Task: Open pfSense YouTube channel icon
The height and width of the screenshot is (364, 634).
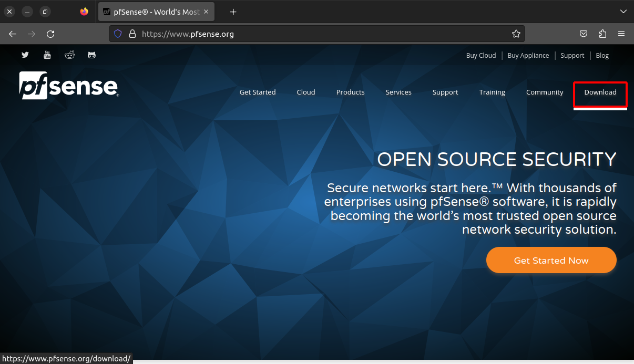Action: (x=47, y=55)
